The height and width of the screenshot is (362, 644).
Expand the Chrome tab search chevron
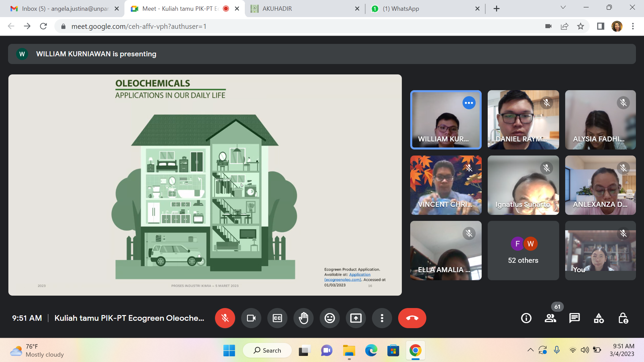pyautogui.click(x=563, y=7)
